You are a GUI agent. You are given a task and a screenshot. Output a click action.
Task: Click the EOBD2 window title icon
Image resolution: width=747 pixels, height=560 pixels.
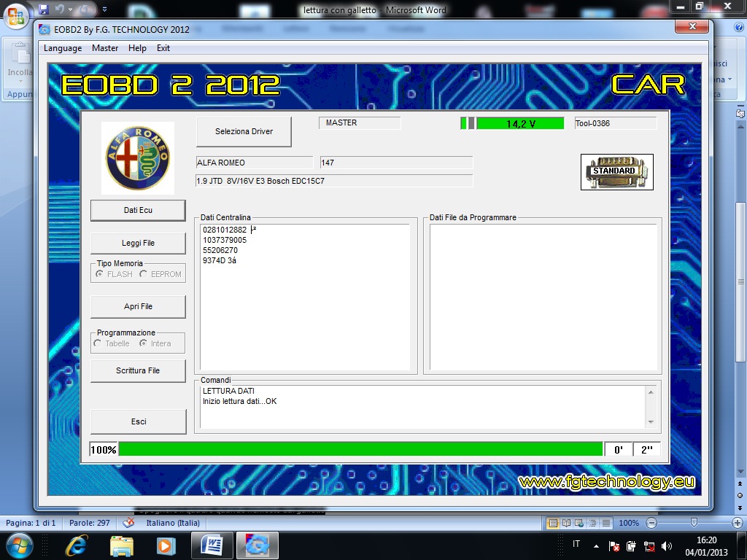point(44,29)
